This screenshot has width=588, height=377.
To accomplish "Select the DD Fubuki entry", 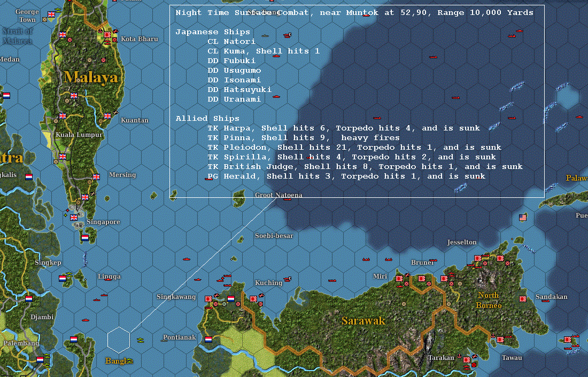I will click(x=231, y=60).
